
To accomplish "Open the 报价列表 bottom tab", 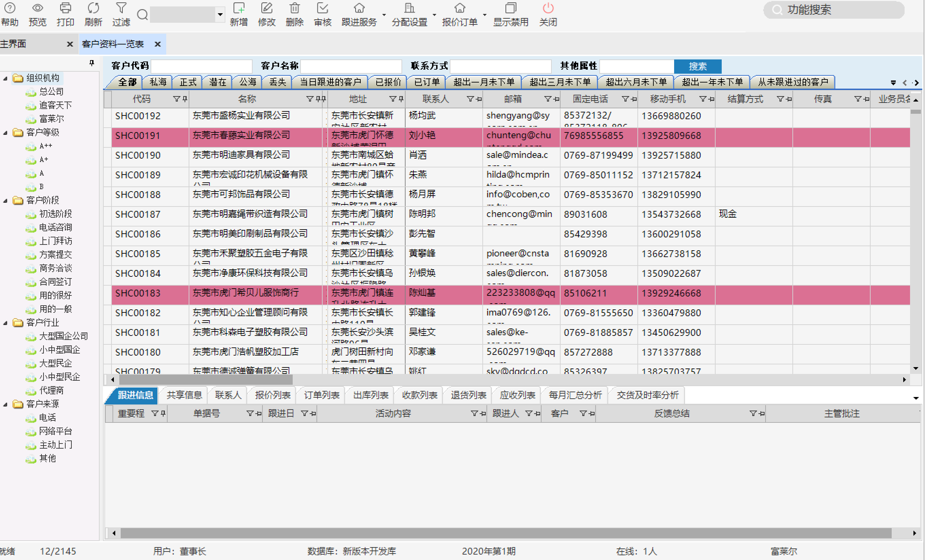I will [x=273, y=395].
